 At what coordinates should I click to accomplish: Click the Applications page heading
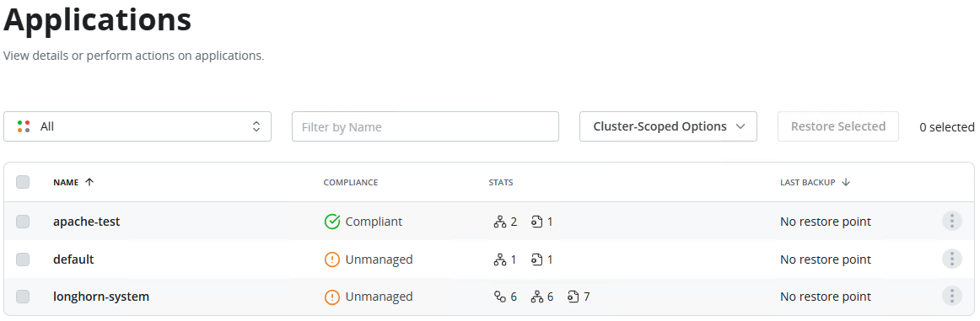[x=98, y=20]
